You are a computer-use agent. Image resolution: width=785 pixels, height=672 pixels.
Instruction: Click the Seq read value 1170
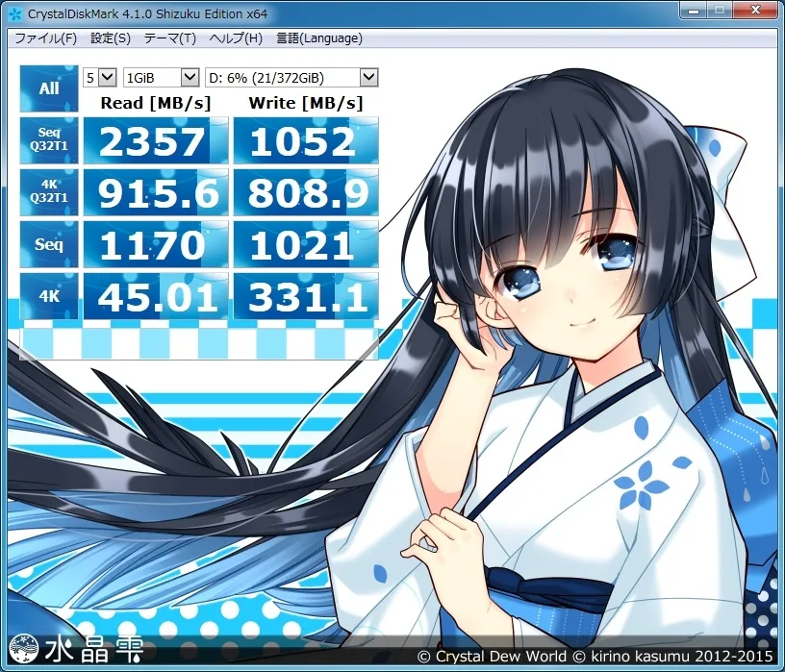click(x=156, y=245)
